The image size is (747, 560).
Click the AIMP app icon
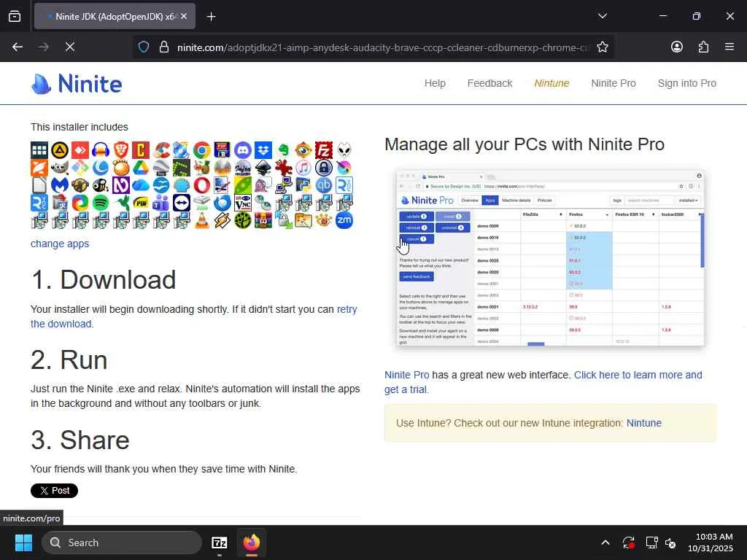[x=60, y=150]
